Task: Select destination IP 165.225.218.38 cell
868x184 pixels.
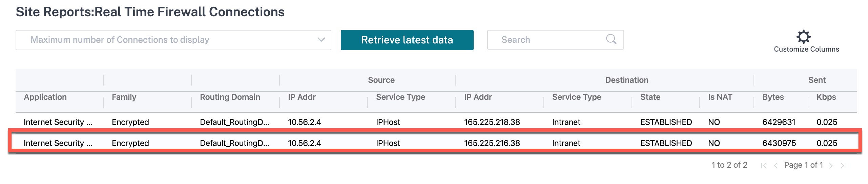Action: tap(492, 122)
